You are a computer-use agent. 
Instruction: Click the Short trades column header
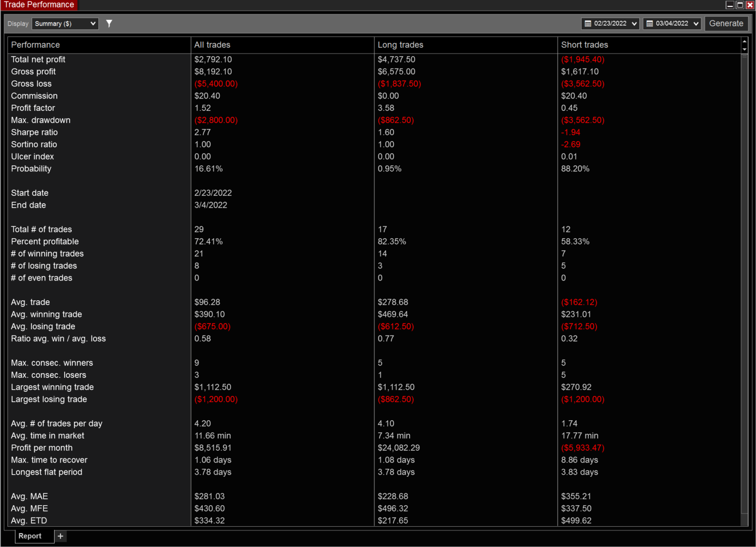tap(649, 45)
